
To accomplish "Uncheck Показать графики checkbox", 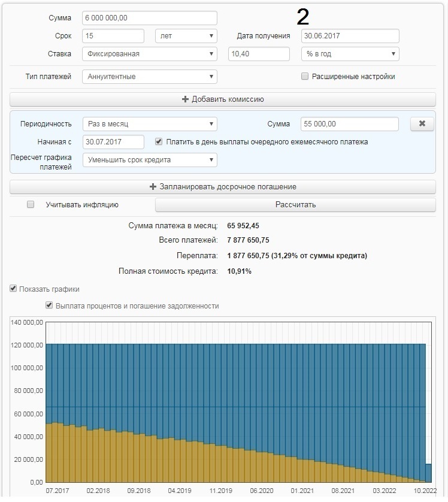I will click(13, 289).
